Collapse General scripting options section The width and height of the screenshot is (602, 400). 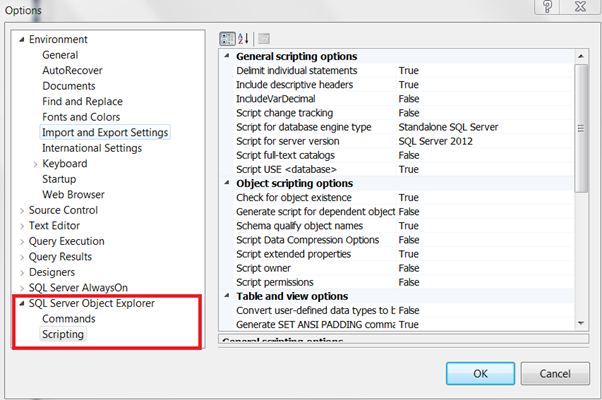coord(226,57)
